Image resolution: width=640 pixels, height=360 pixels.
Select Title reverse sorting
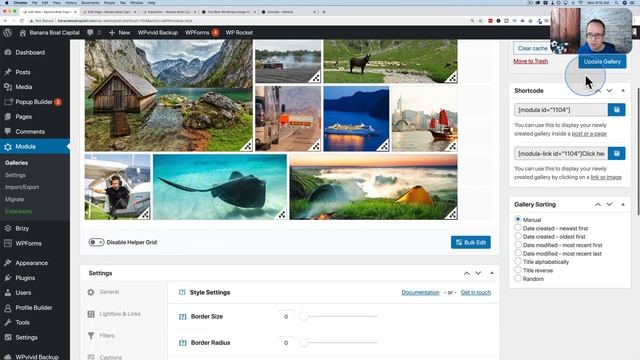(518, 270)
